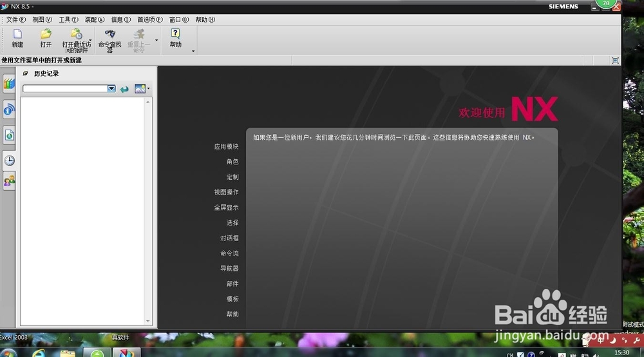Open the Roles people resource tab

pos(9,180)
